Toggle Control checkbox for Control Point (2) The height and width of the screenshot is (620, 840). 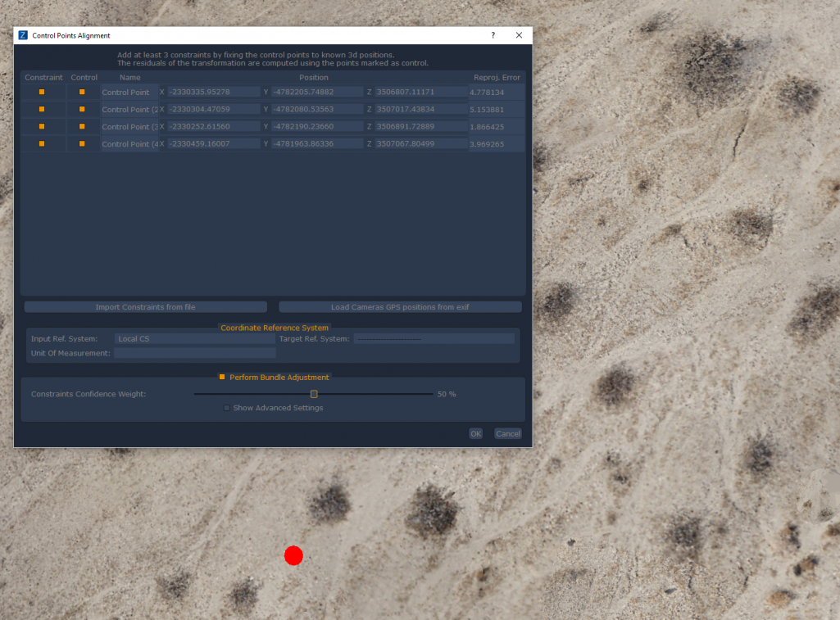[x=82, y=109]
